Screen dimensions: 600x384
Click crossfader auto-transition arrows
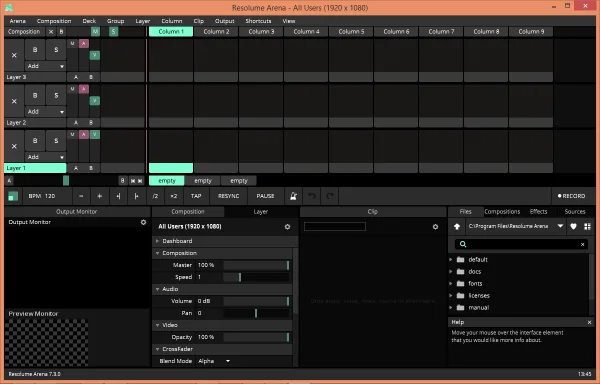point(137,181)
